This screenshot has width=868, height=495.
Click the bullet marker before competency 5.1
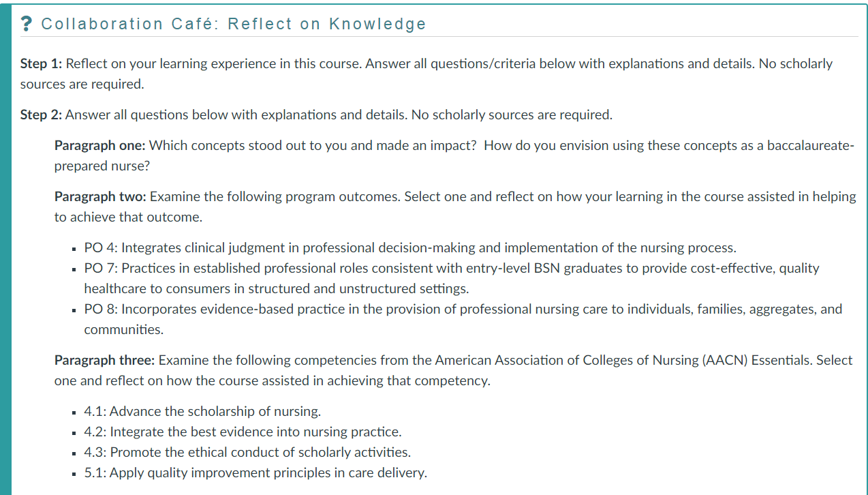pyautogui.click(x=72, y=473)
